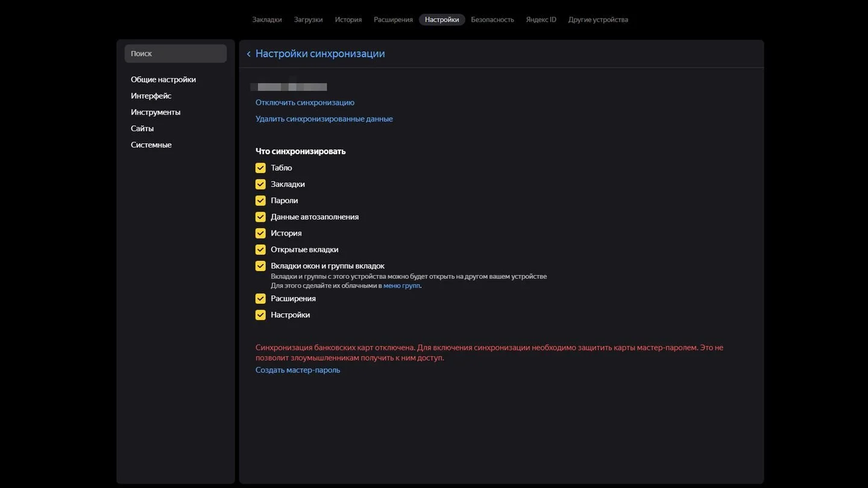Open the меню групп link
The width and height of the screenshot is (868, 488).
[x=402, y=286]
